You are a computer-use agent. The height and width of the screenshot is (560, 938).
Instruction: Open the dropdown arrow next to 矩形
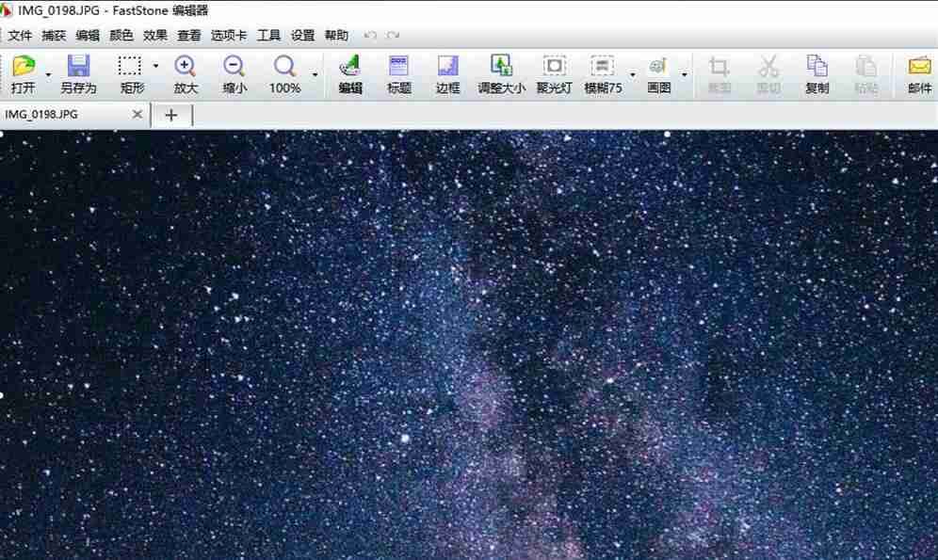point(154,64)
